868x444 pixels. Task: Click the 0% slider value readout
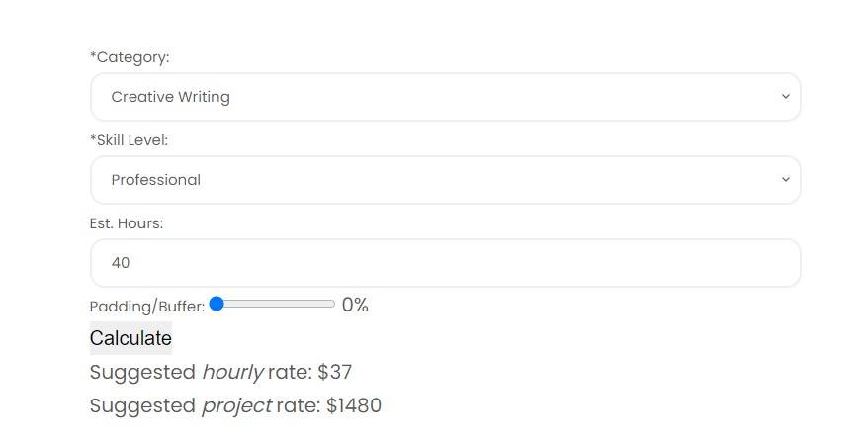click(355, 306)
